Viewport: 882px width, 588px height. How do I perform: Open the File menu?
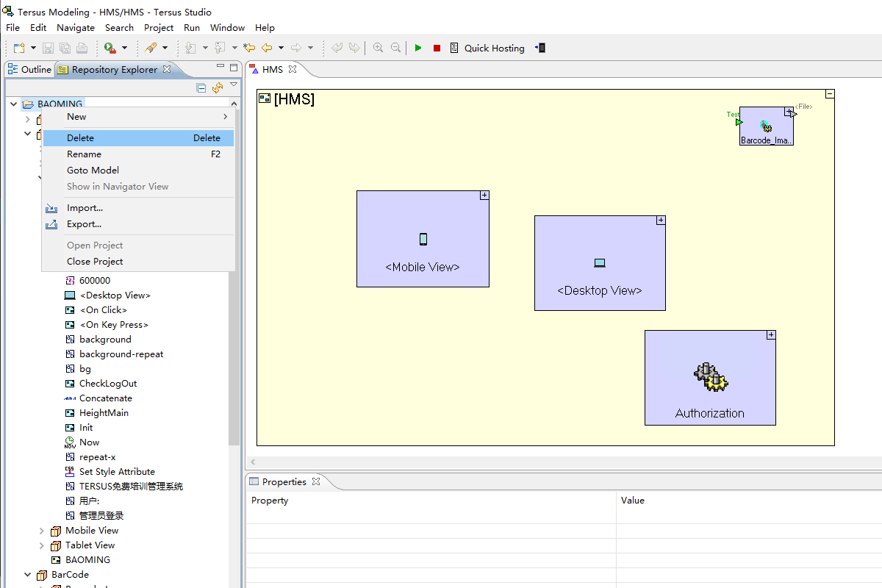click(13, 27)
